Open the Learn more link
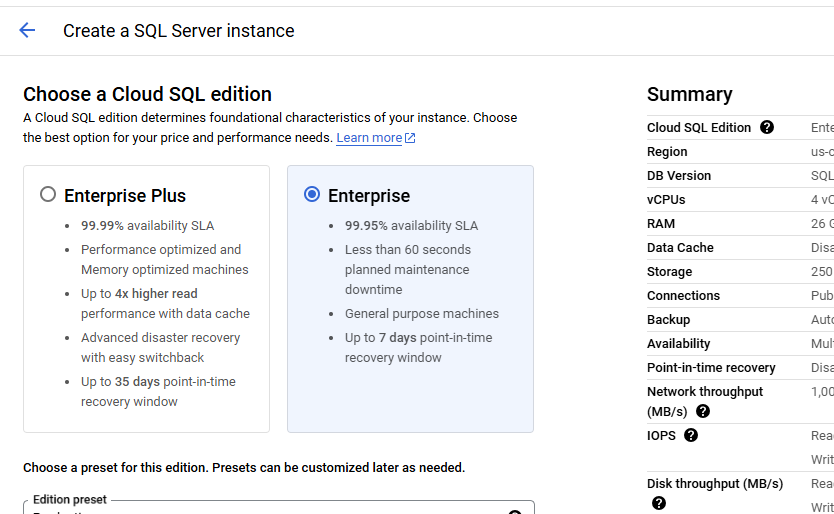 (x=376, y=138)
